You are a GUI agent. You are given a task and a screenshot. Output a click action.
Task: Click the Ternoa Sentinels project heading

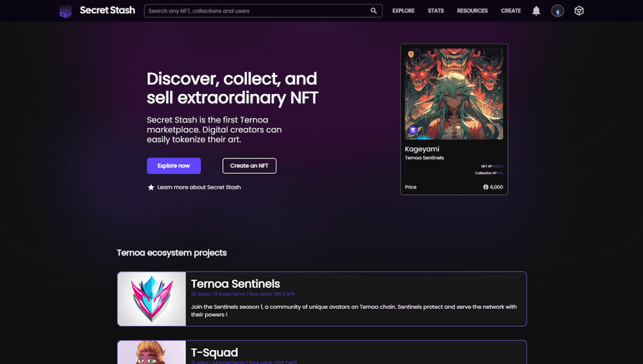[235, 283]
